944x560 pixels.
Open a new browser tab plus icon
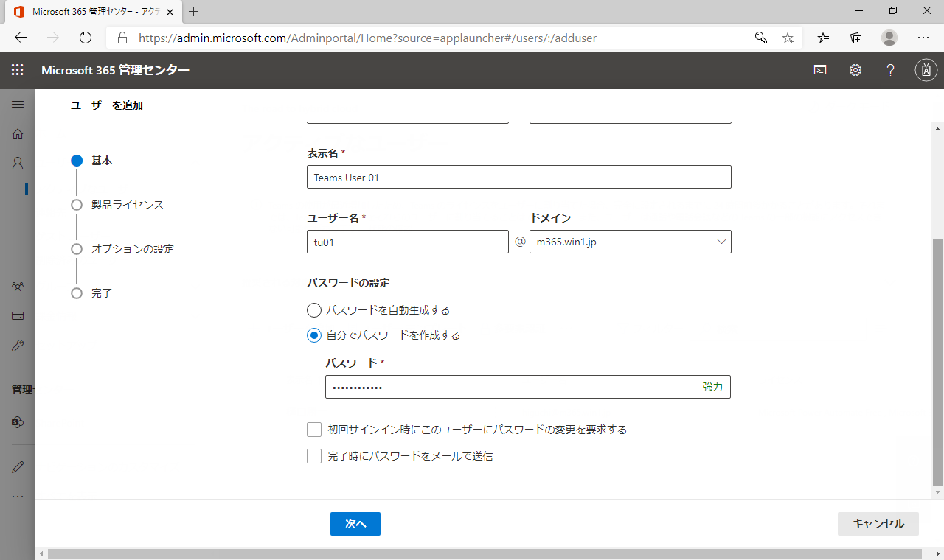coord(194,11)
